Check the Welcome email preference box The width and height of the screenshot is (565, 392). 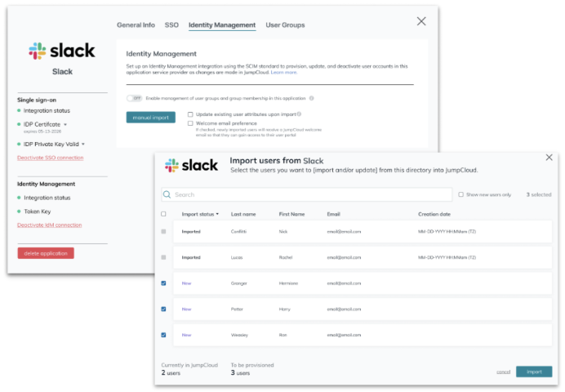point(190,123)
